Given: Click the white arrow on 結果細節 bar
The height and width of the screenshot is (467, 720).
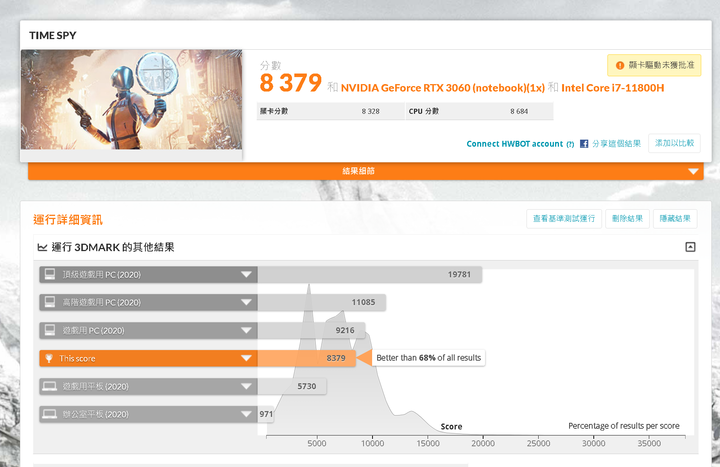Looking at the screenshot, I should (693, 171).
